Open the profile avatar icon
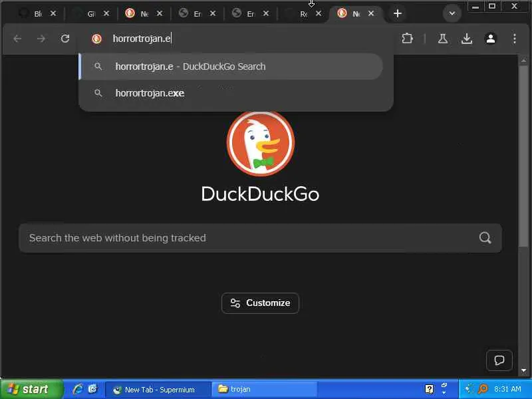 click(x=491, y=39)
